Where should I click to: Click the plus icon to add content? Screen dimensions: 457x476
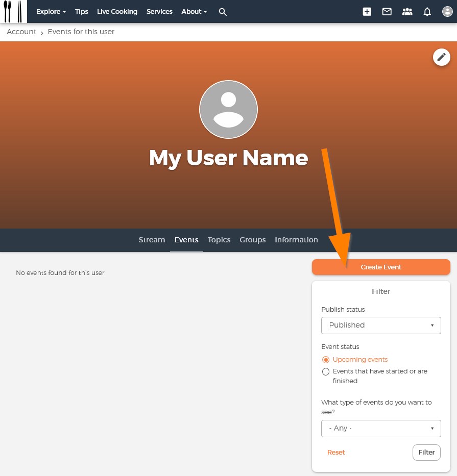(367, 12)
